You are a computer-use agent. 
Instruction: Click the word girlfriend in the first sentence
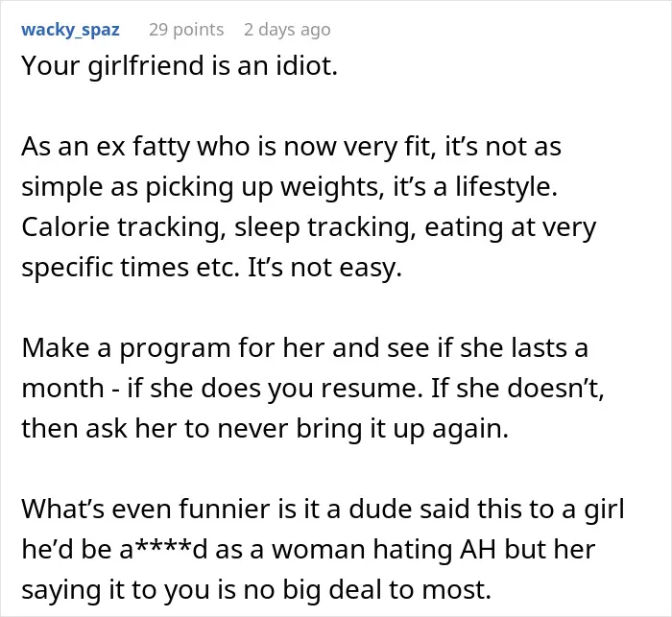[145, 67]
